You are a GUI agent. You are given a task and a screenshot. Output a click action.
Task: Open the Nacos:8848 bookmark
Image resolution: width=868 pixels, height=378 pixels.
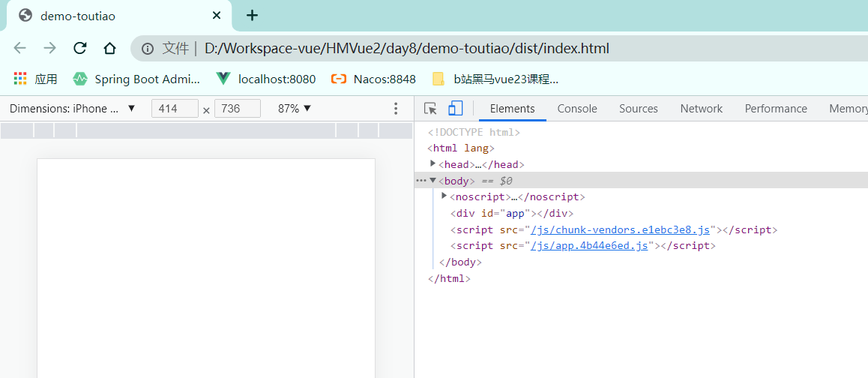coord(373,79)
